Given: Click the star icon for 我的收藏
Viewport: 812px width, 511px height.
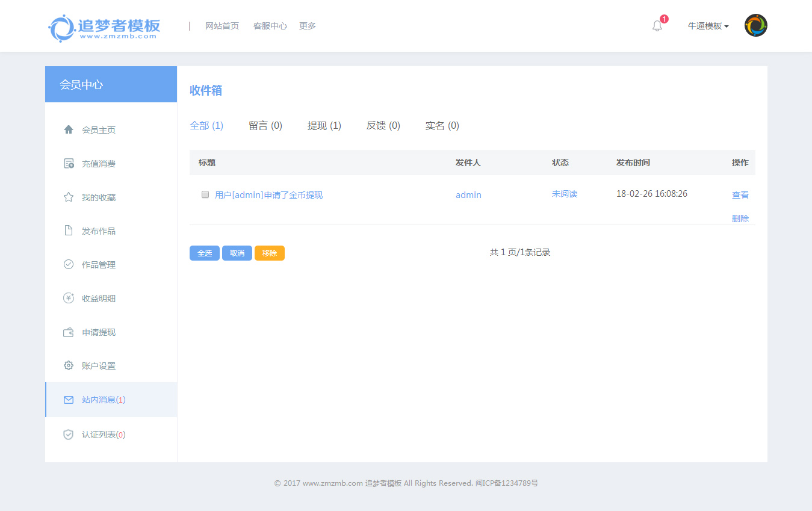Looking at the screenshot, I should pyautogui.click(x=69, y=197).
